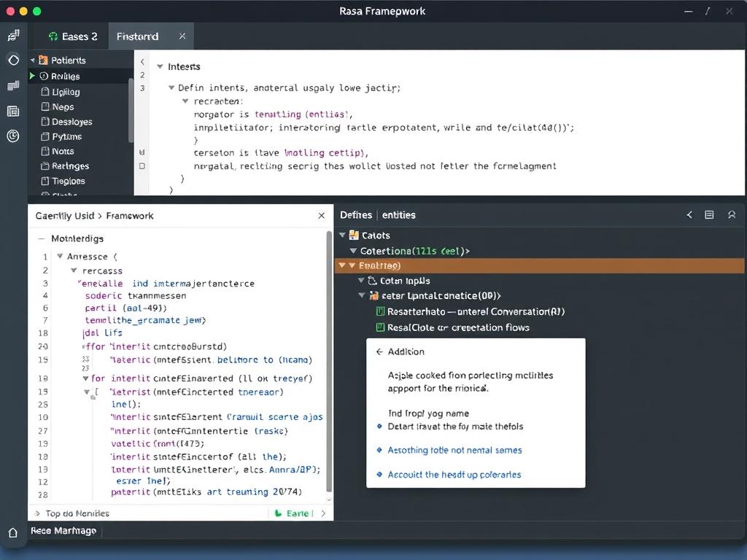The image size is (747, 560).
Task: Collapse the Intests section
Action: pyautogui.click(x=160, y=66)
